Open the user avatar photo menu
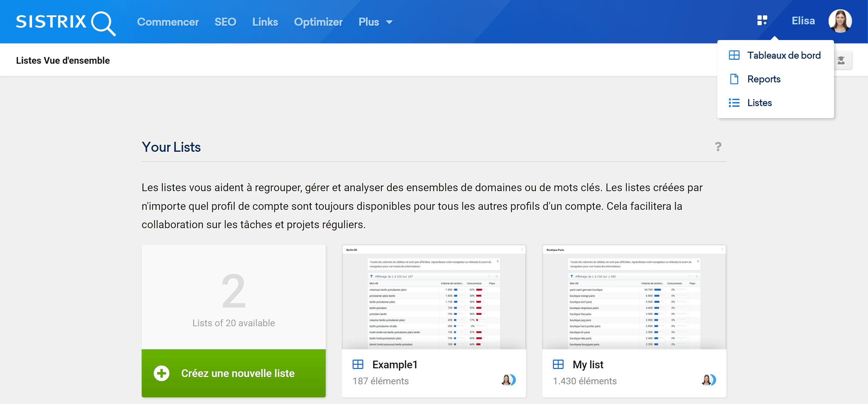The width and height of the screenshot is (868, 404). point(840,21)
